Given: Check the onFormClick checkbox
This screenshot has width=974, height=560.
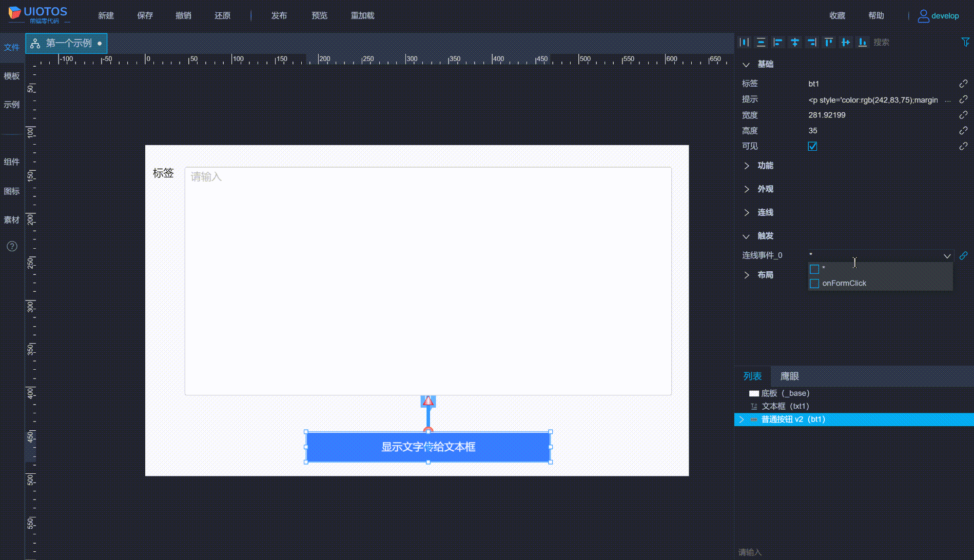Looking at the screenshot, I should (814, 283).
